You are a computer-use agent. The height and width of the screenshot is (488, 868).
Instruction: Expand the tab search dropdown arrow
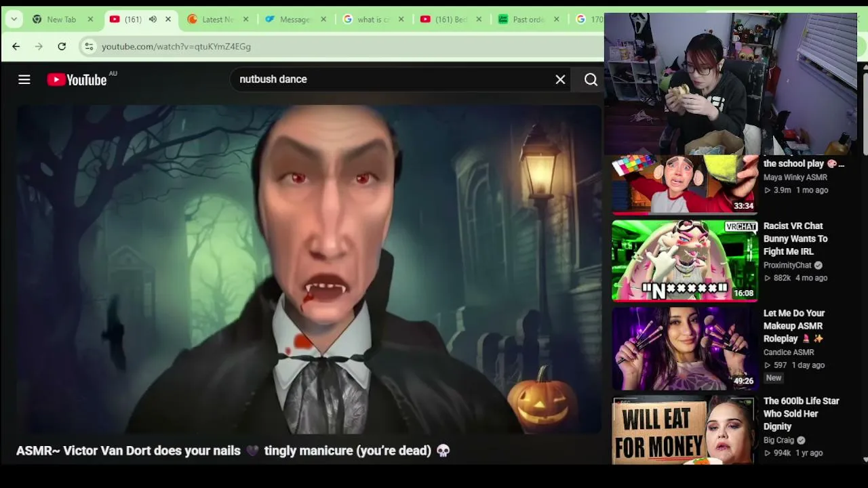[14, 19]
